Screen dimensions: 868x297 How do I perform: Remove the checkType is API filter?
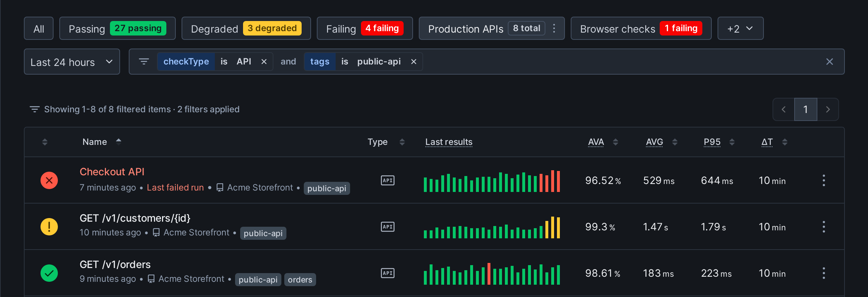264,62
